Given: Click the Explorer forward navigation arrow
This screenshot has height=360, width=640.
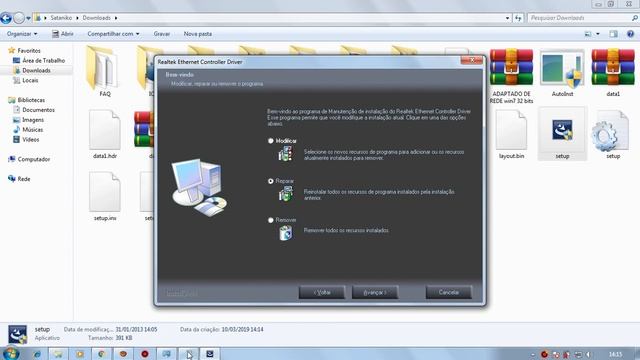Looking at the screenshot, I should [19, 18].
